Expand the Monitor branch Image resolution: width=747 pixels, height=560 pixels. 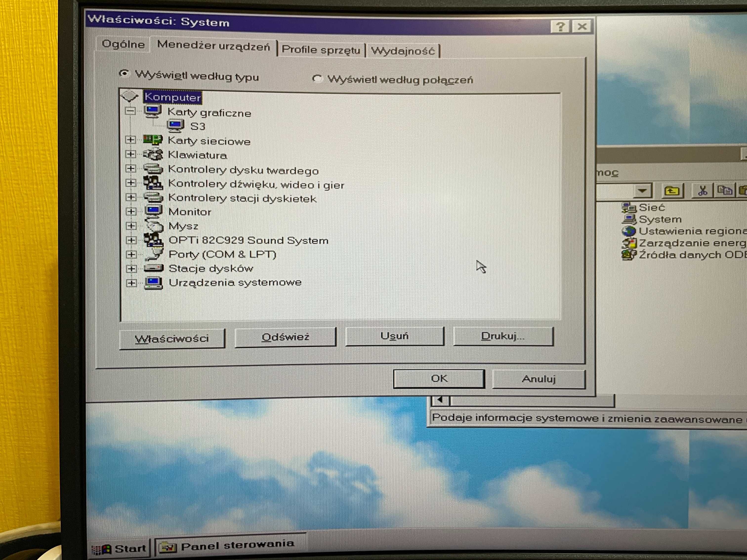point(131,211)
